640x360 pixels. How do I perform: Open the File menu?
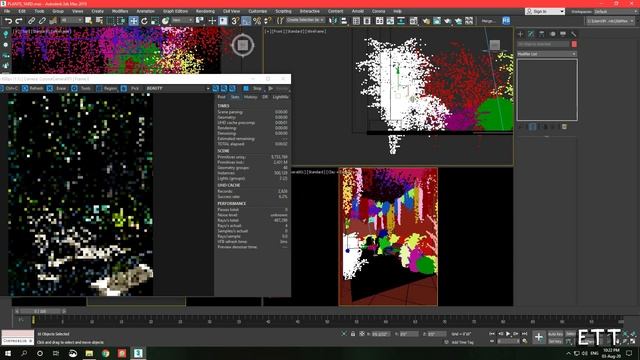[x=7, y=11]
